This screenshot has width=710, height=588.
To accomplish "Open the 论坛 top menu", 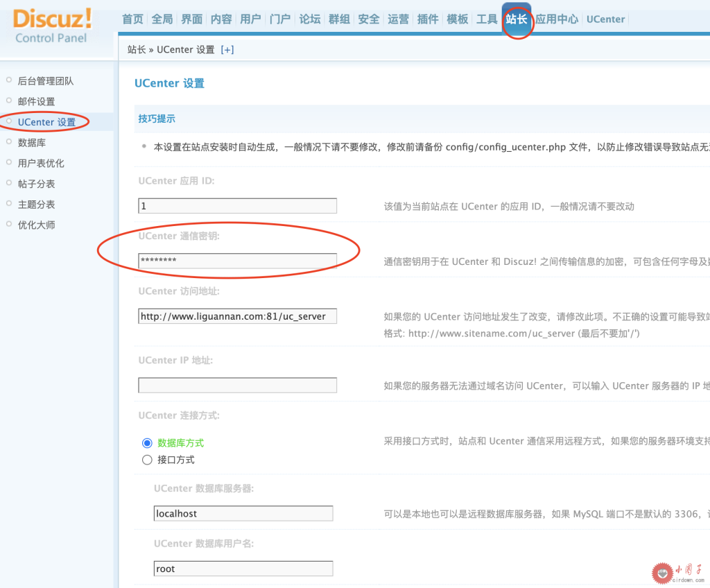I will point(310,19).
